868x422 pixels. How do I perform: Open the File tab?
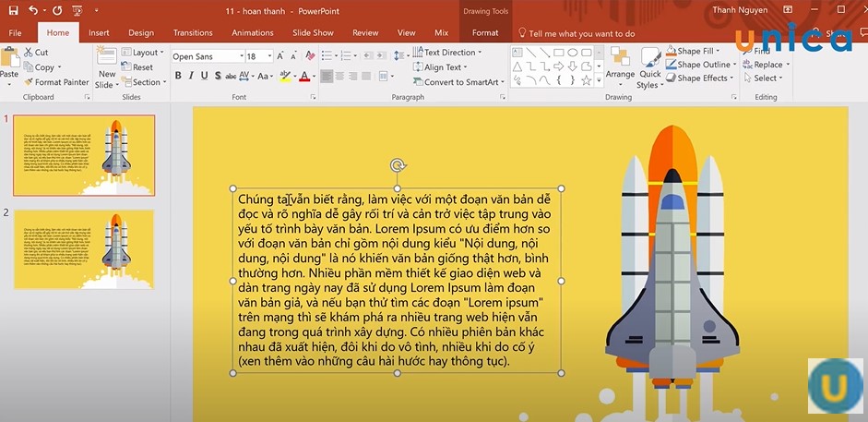(16, 32)
